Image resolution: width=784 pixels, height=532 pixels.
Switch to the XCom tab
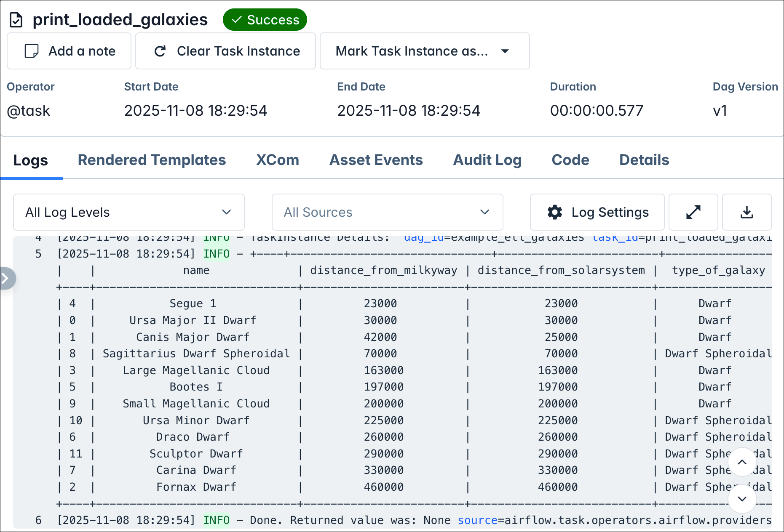277,160
